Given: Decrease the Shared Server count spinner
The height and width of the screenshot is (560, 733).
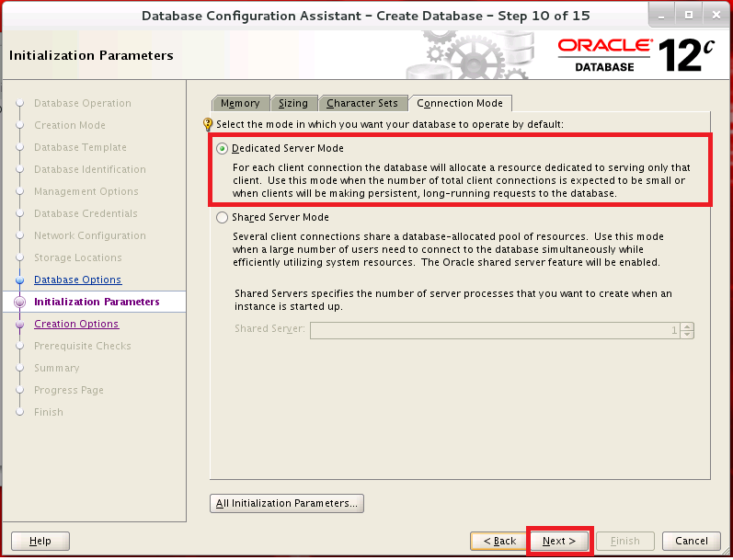Looking at the screenshot, I should 688,334.
